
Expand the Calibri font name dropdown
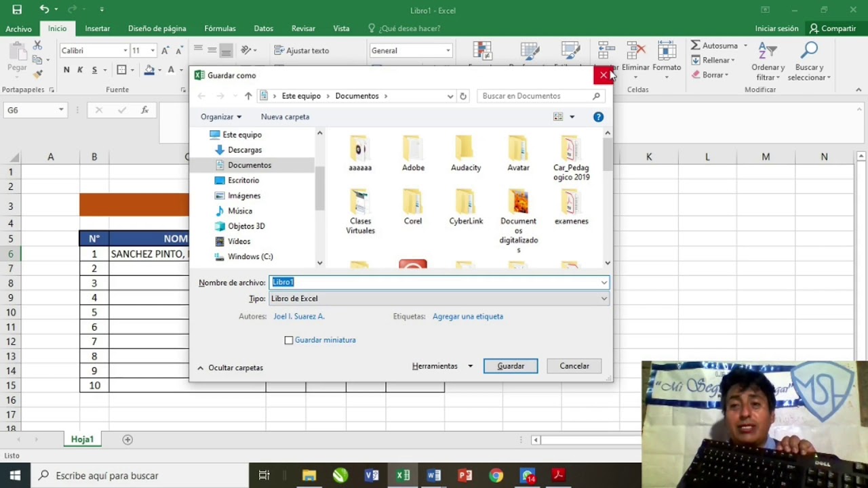pos(125,51)
